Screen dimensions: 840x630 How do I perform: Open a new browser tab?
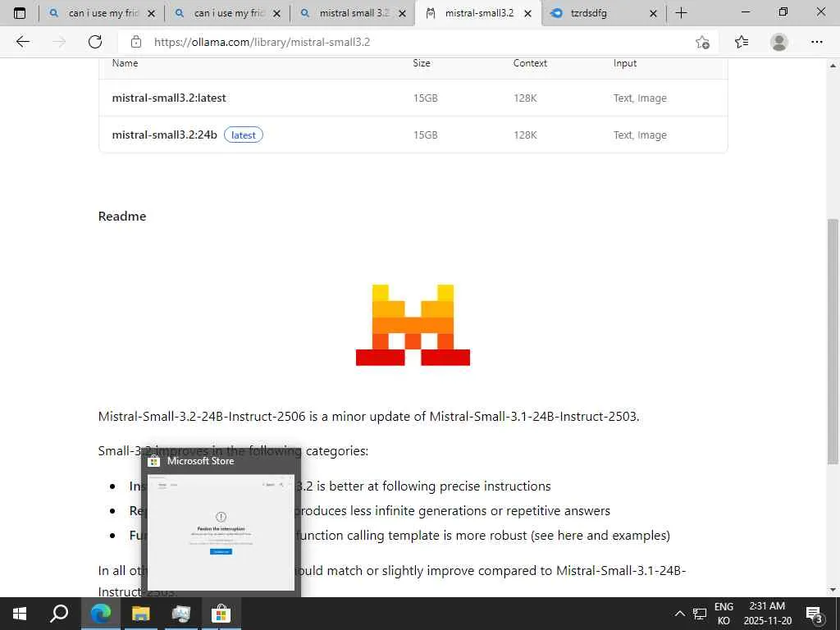tap(681, 13)
